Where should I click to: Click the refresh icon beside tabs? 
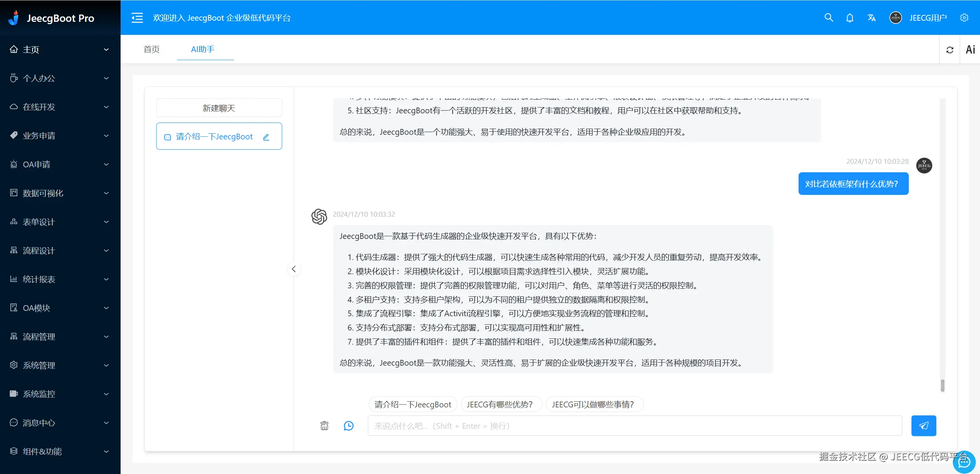pyautogui.click(x=950, y=50)
